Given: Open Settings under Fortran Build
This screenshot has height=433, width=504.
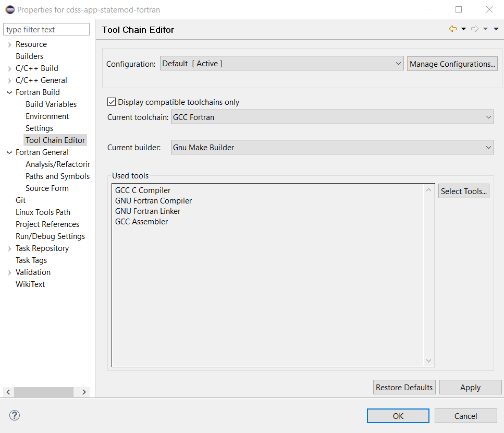Looking at the screenshot, I should tap(39, 128).
